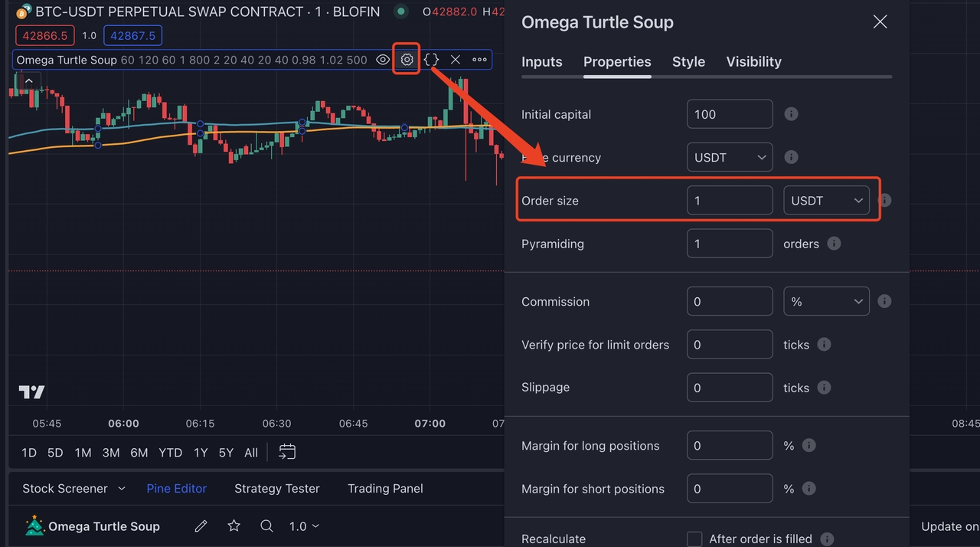Select the 5Y time range
Screen dimensions: 980x547
point(226,453)
